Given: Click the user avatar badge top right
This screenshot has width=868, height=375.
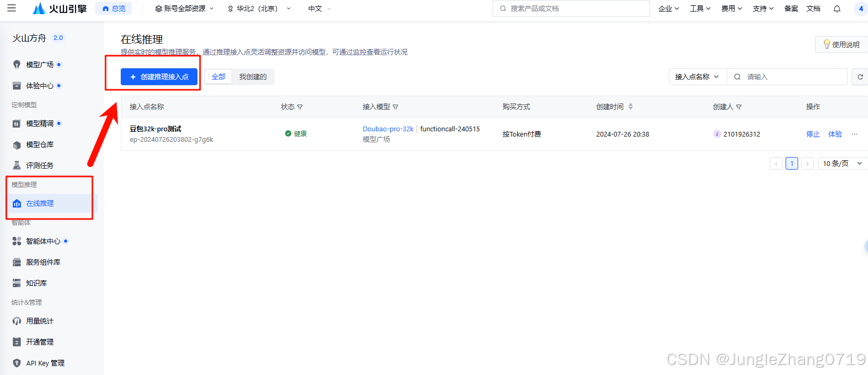Looking at the screenshot, I should click(x=861, y=8).
